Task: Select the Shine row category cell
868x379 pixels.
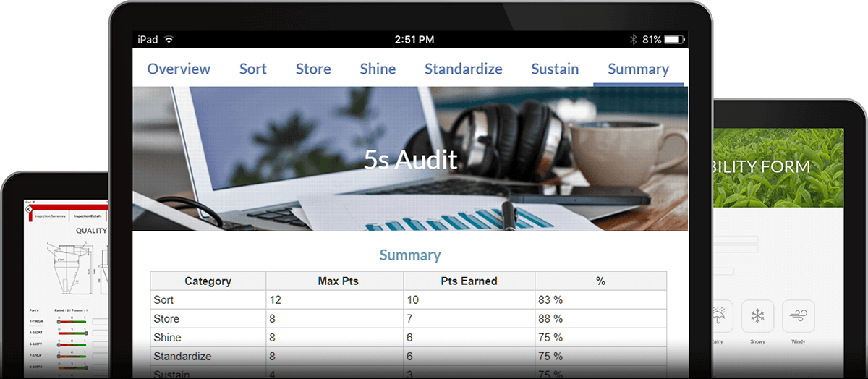Action: [x=208, y=337]
